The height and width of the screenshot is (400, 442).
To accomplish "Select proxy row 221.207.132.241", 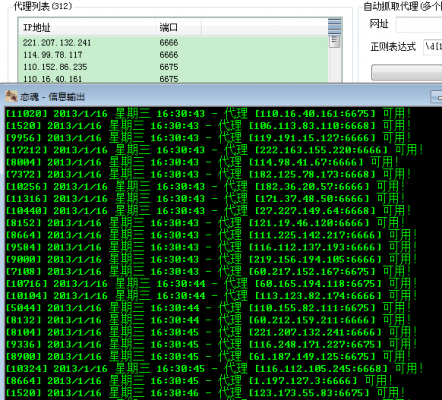I will (173, 43).
